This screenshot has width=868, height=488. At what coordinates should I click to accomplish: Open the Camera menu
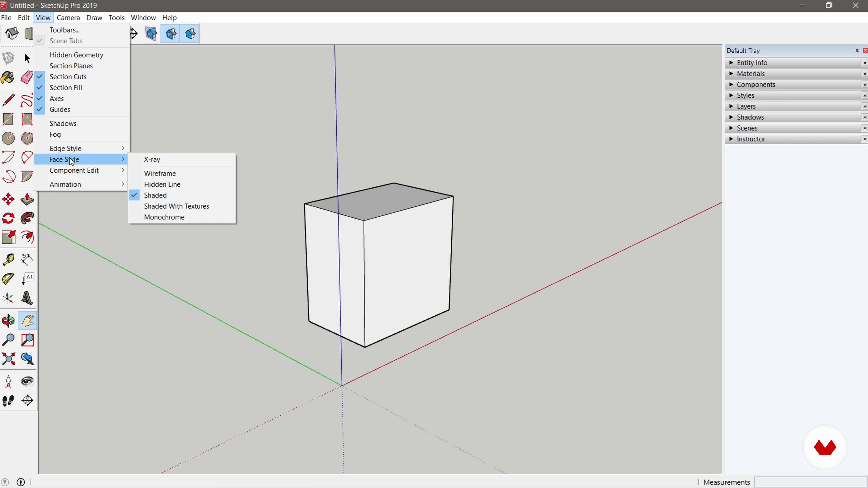point(68,18)
